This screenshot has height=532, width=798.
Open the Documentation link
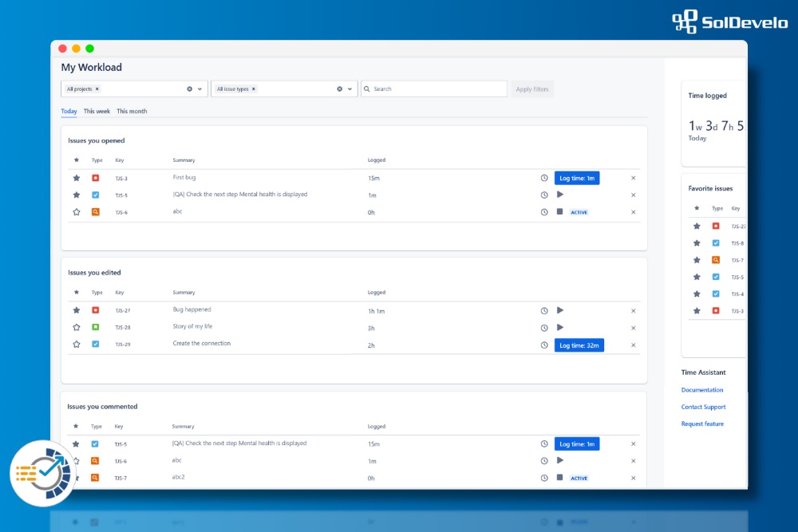702,390
